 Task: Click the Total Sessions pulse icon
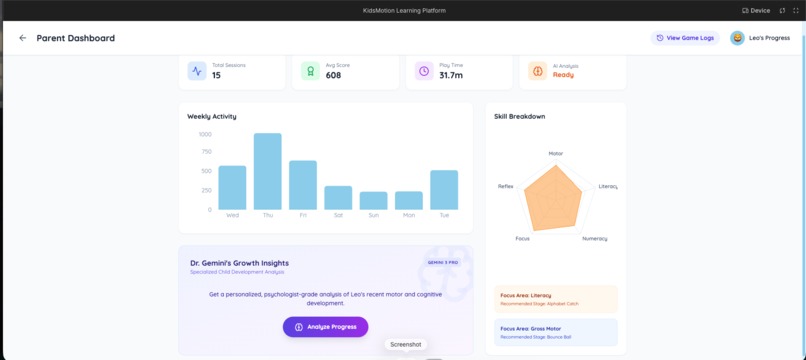(197, 71)
